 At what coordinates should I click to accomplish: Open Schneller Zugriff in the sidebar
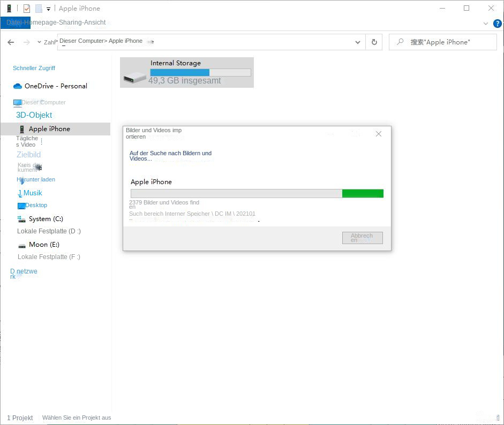click(x=34, y=69)
